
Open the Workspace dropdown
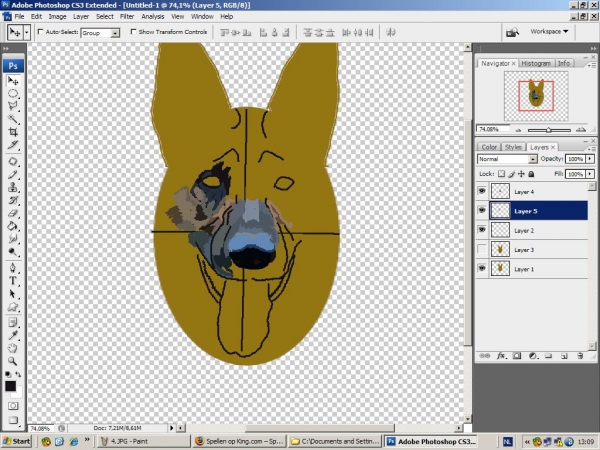pyautogui.click(x=549, y=32)
